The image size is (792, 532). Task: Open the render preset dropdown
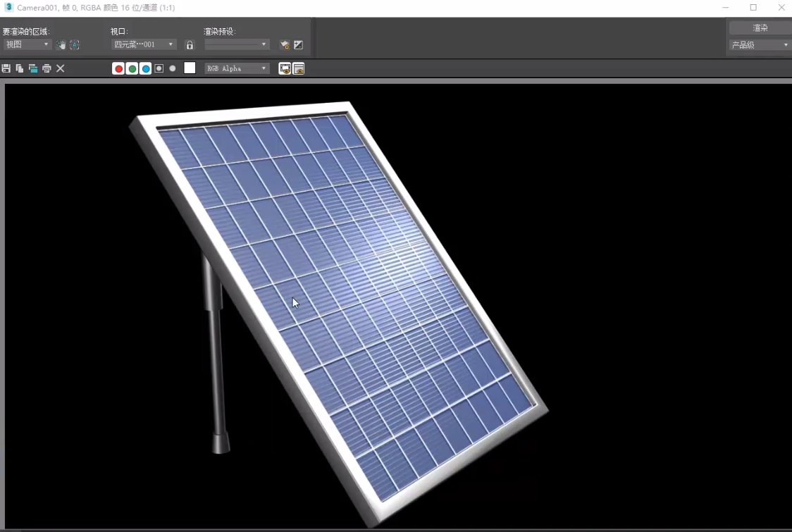[x=236, y=44]
